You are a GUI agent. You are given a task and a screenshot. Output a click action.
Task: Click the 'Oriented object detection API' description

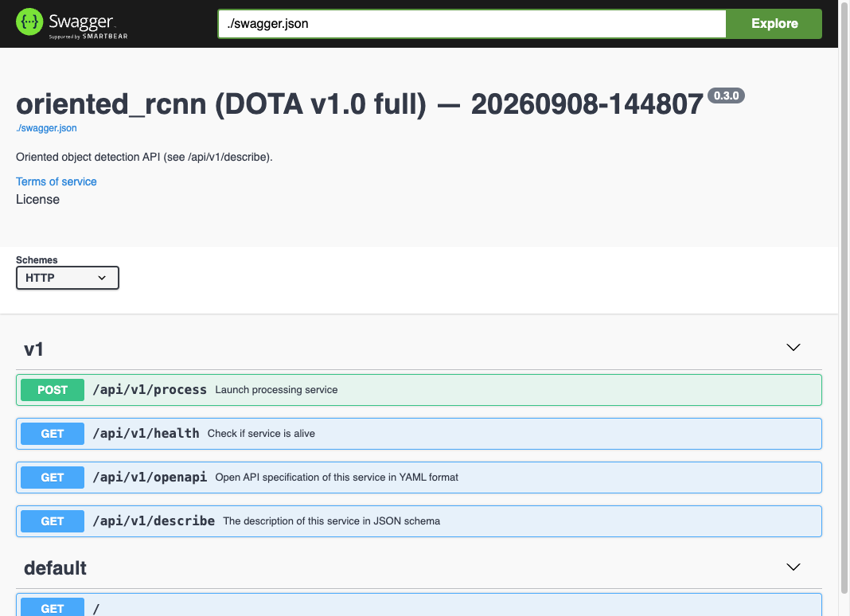click(144, 158)
